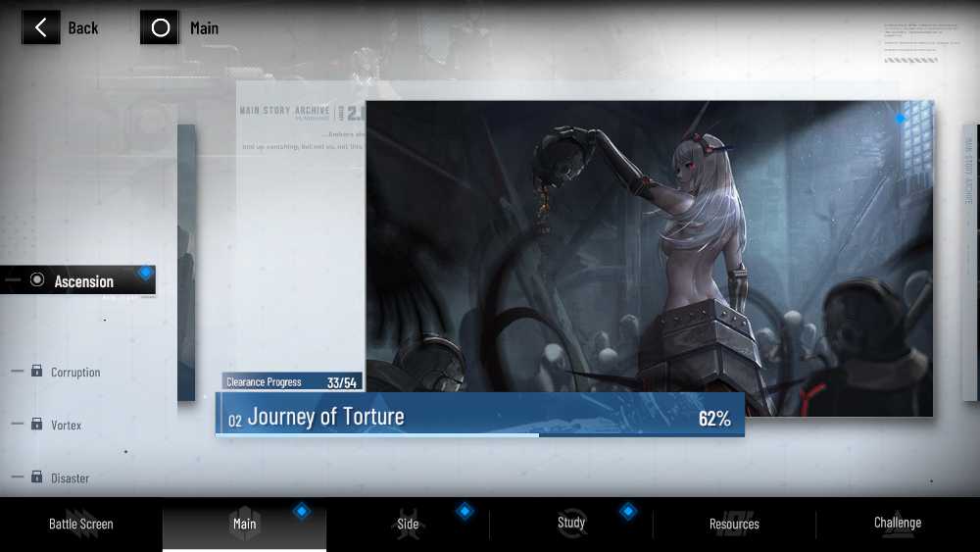
Task: Click blue diamond badge on Study tab
Action: (628, 512)
